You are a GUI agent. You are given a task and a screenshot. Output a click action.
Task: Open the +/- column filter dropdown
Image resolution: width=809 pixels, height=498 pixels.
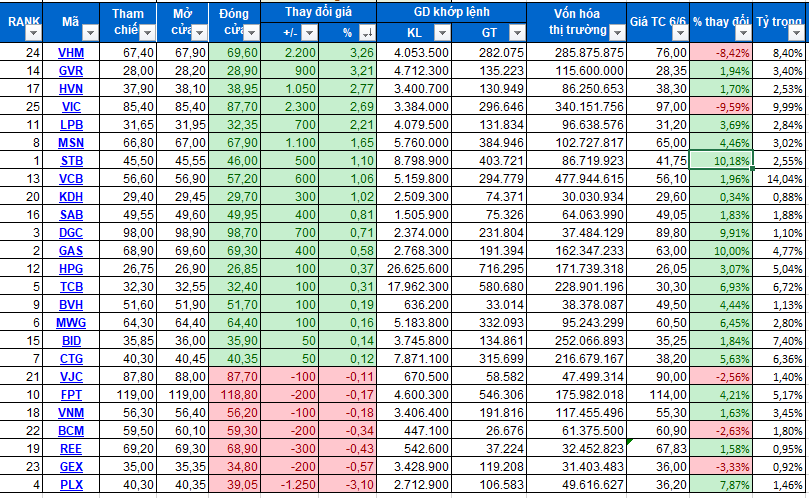[x=309, y=33]
